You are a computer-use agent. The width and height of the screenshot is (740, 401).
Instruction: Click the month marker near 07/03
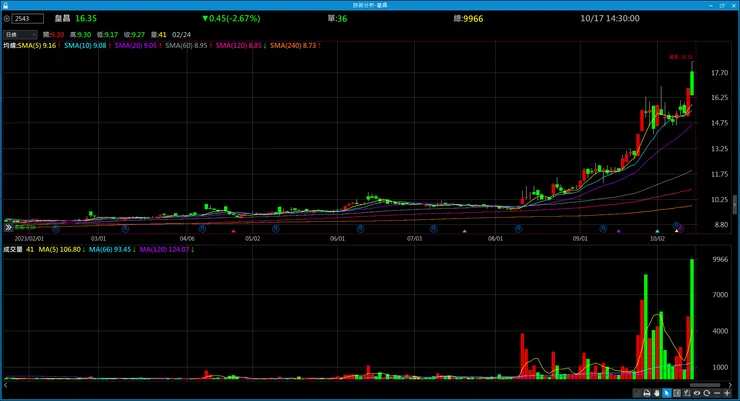[x=433, y=229]
